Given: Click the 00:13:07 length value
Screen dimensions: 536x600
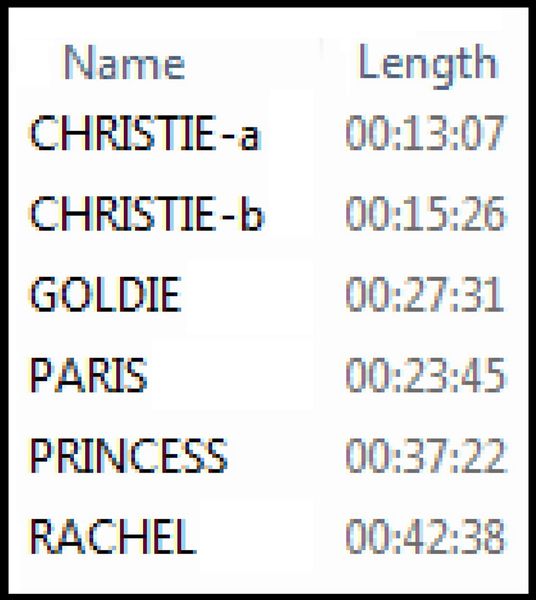Looking at the screenshot, I should [x=425, y=133].
